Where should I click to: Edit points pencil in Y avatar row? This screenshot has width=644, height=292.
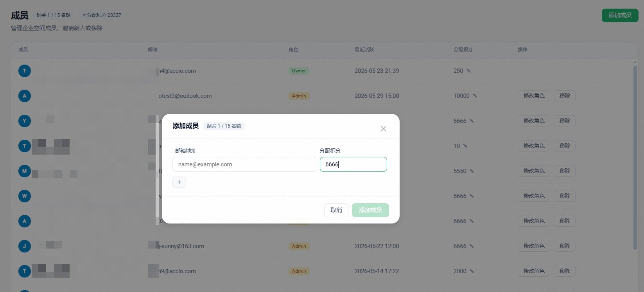click(472, 121)
